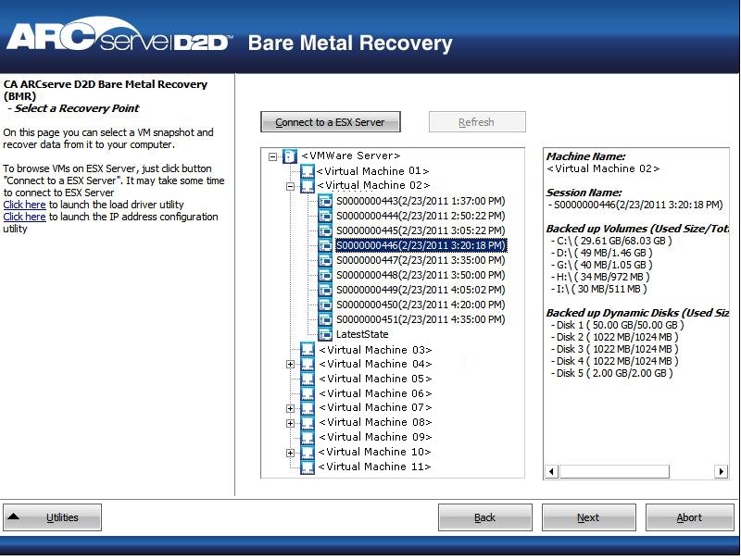
Task: Select Virtual Machine 05 label
Action: click(x=375, y=379)
